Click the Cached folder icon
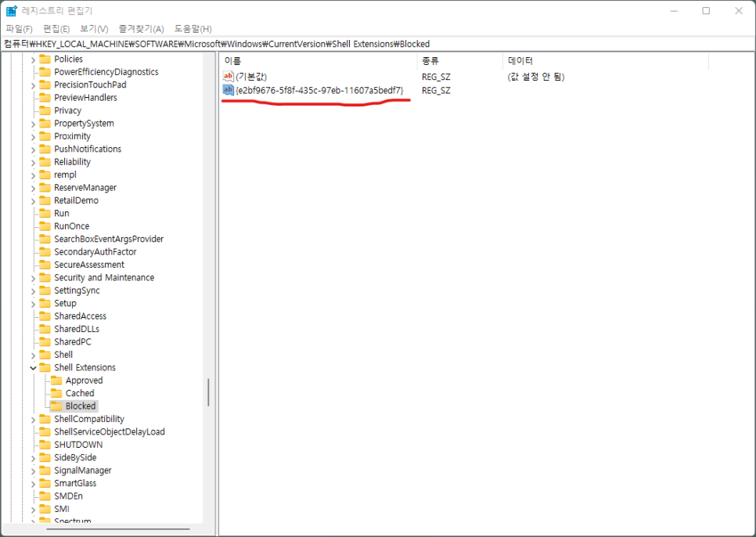756x537 pixels. [56, 393]
